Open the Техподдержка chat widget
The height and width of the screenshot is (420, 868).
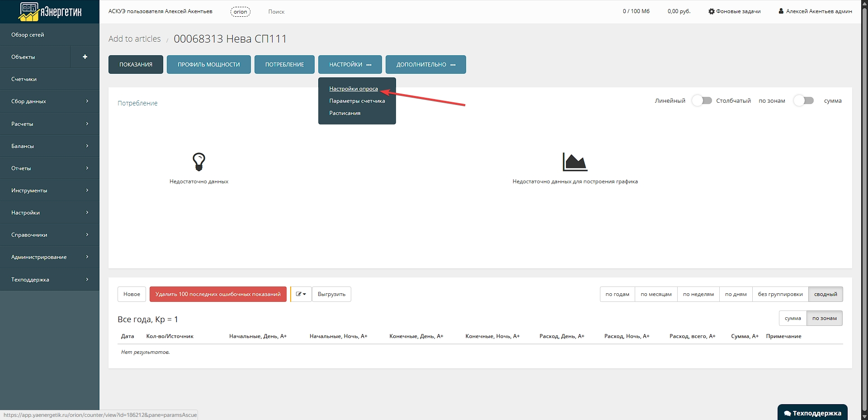[812, 412]
